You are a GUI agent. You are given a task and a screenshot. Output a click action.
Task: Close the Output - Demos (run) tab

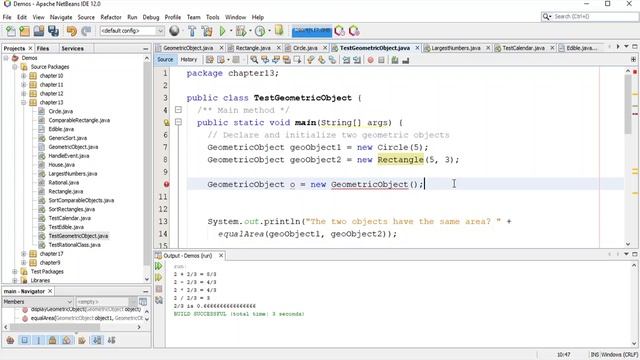221,256
